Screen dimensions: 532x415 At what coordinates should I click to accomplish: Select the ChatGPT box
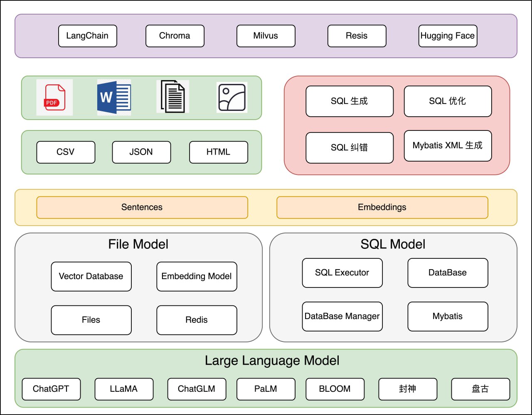(x=51, y=389)
